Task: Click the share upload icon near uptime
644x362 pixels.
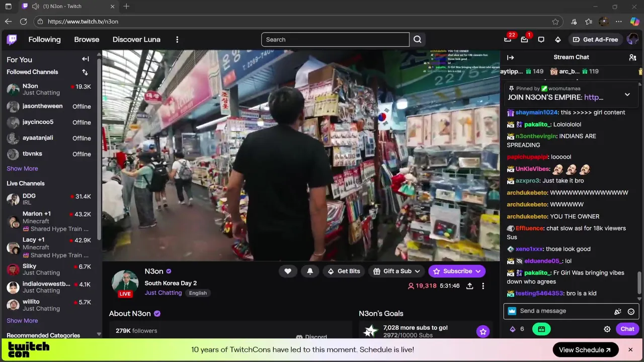Action: pos(469,286)
